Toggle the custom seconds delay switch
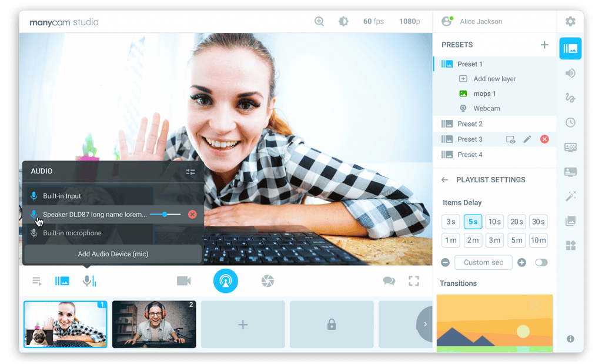 [x=541, y=263]
